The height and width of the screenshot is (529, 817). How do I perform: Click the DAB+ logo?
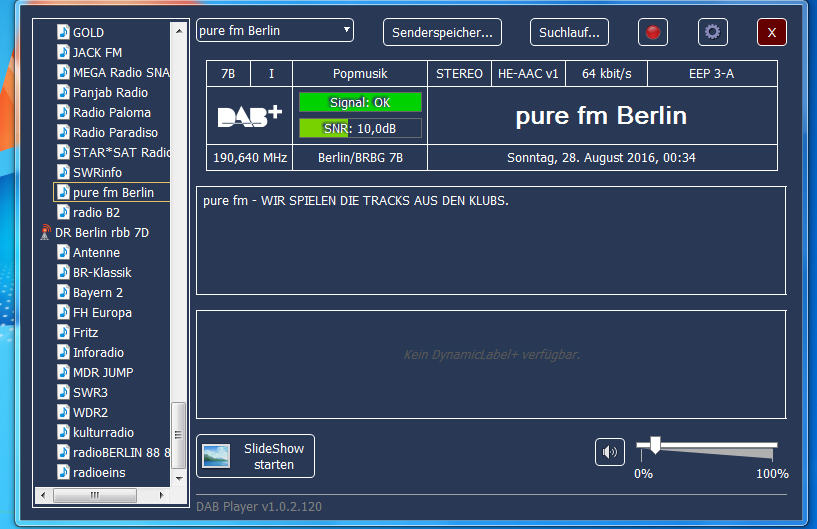click(249, 116)
